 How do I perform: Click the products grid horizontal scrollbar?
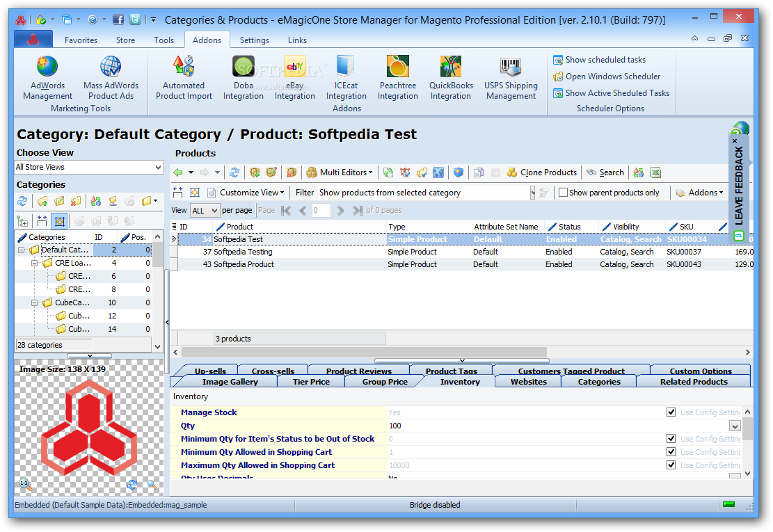pos(365,352)
